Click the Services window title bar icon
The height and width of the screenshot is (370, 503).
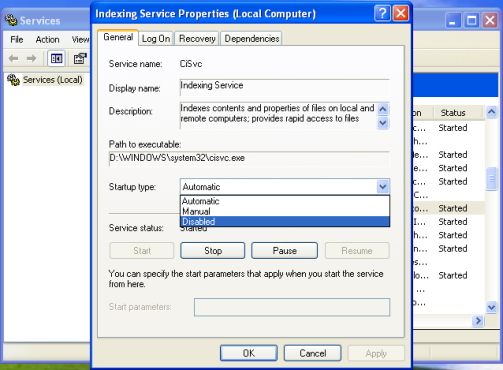[x=11, y=20]
